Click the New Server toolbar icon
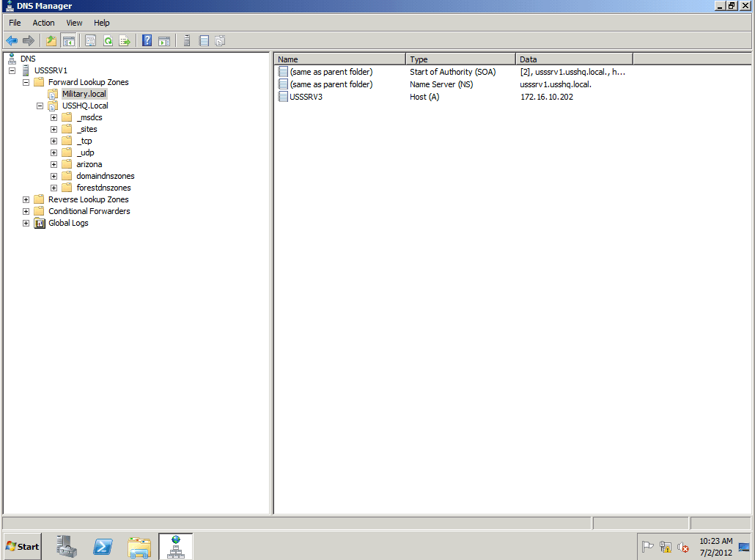 pyautogui.click(x=187, y=41)
